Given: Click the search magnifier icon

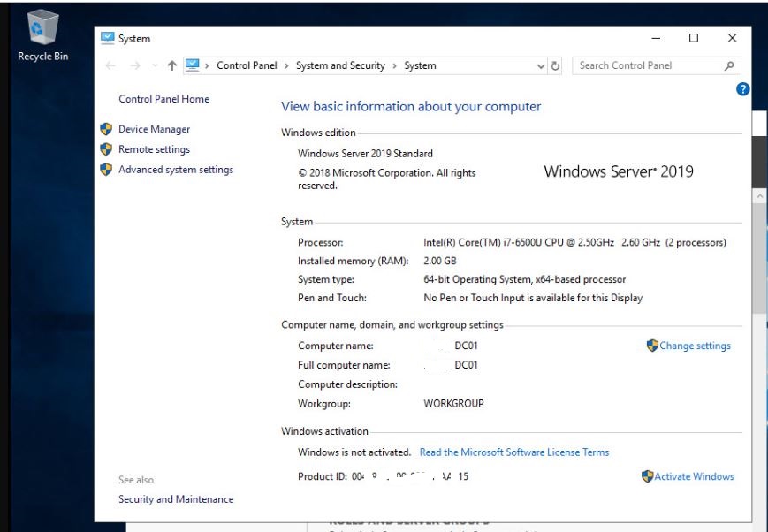Looking at the screenshot, I should click(729, 65).
